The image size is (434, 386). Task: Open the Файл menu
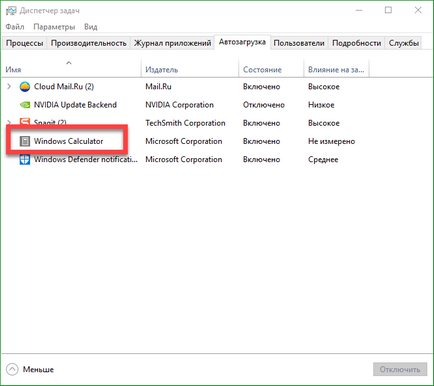[15, 27]
